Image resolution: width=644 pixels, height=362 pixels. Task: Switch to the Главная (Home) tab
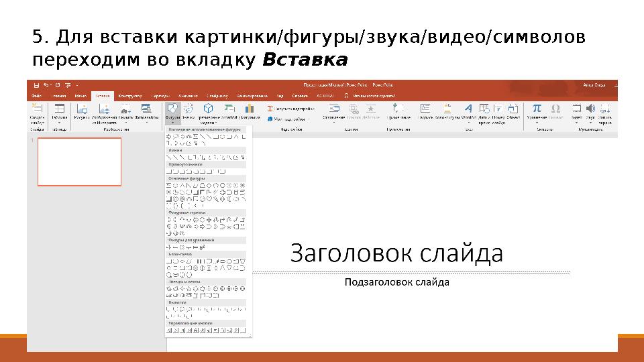[x=59, y=96]
